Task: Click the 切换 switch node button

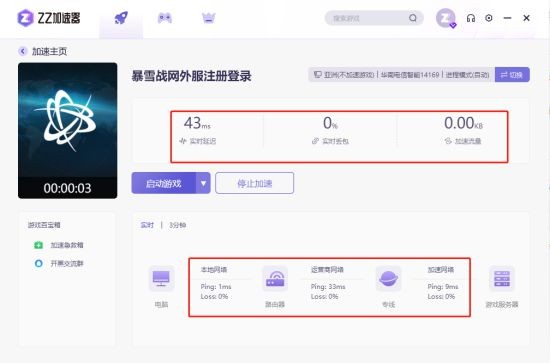Action: click(x=512, y=75)
